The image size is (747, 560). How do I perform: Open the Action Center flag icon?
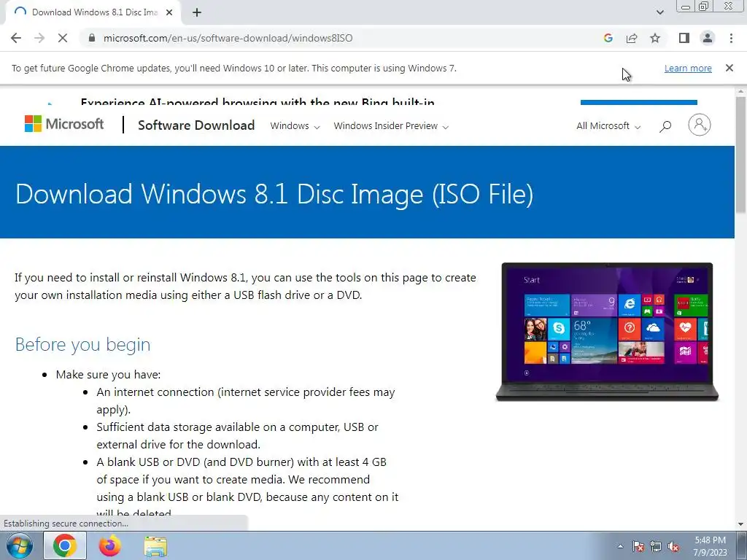(x=638, y=546)
